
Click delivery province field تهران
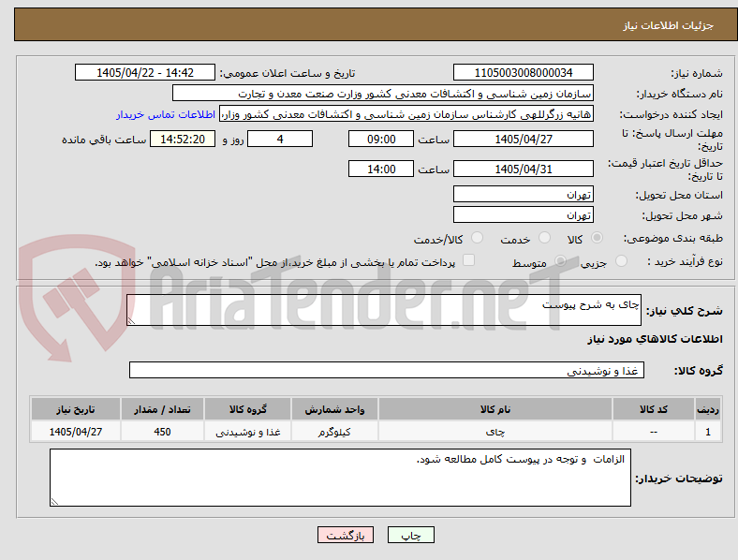click(523, 194)
